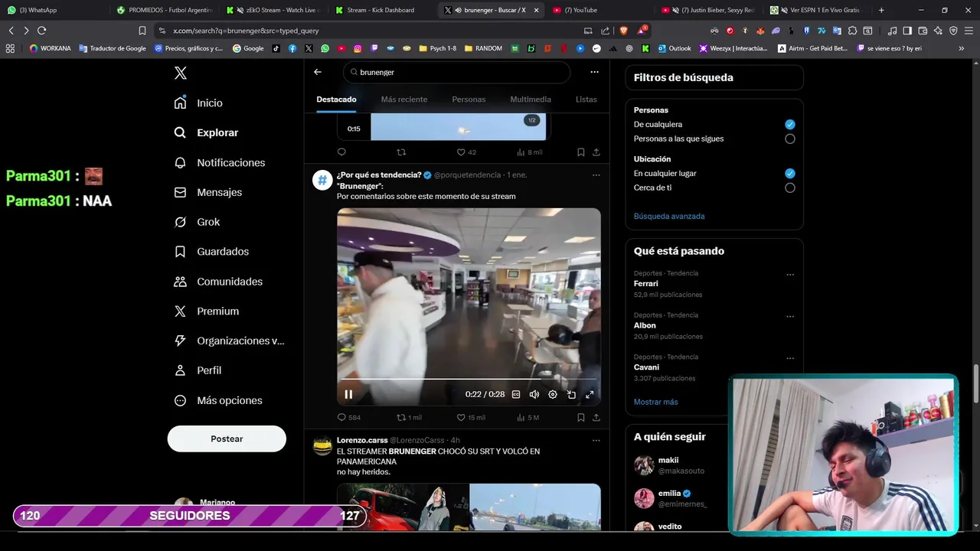Viewport: 980px width, 551px height.
Task: Like the top post with 42 likes
Action: point(466,152)
